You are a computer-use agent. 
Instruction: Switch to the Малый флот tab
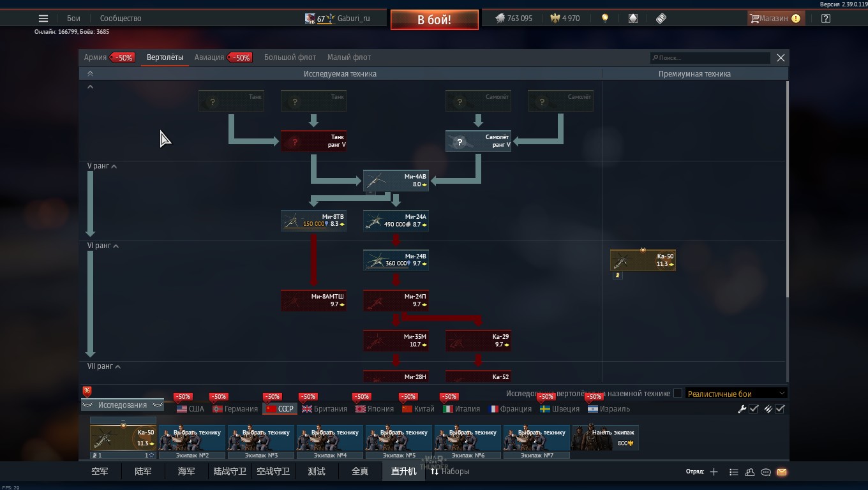coord(349,57)
